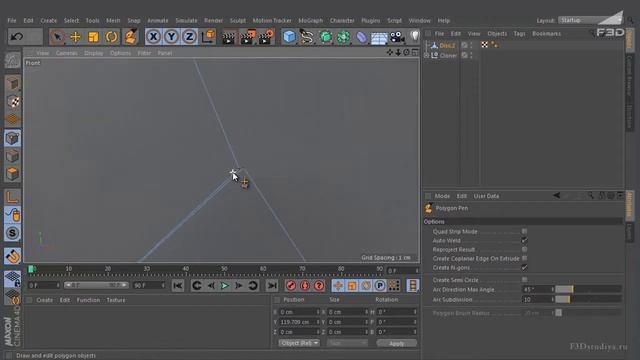The image size is (640, 360).
Task: Click the back arrow in Attributes manager
Action: click(x=556, y=196)
